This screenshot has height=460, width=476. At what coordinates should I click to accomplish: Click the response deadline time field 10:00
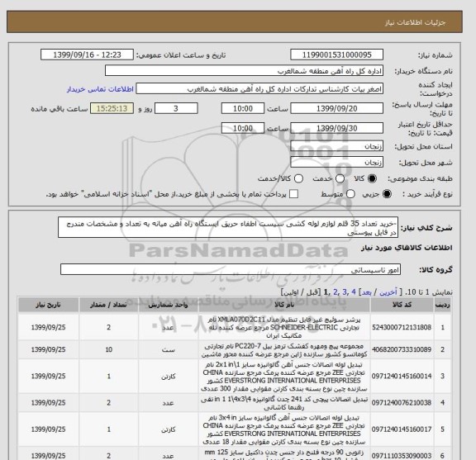point(243,108)
